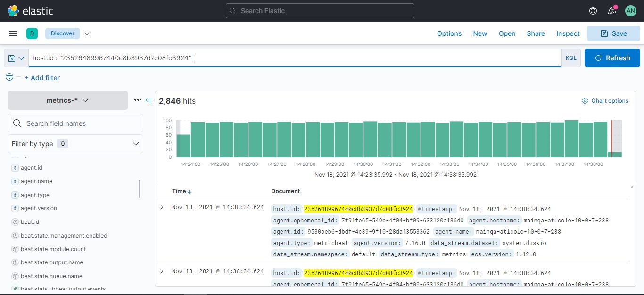Open the index pattern options ellipsis

click(138, 100)
